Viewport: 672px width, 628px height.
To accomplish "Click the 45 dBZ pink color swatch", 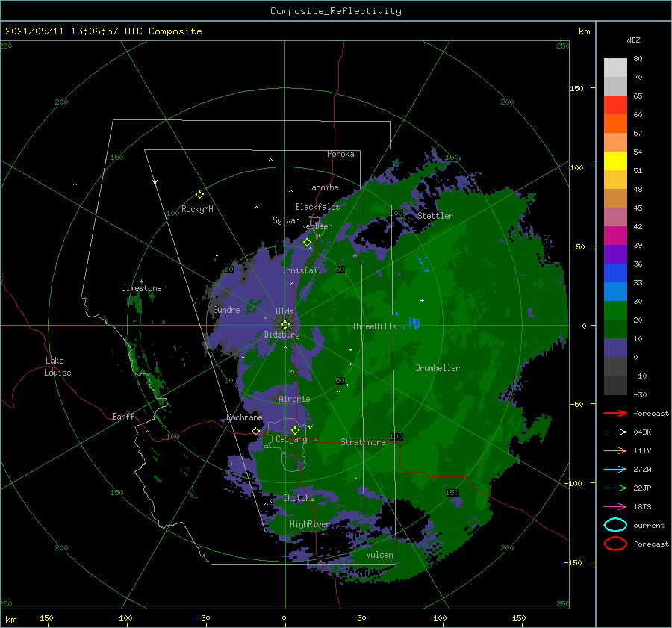I will pos(615,217).
